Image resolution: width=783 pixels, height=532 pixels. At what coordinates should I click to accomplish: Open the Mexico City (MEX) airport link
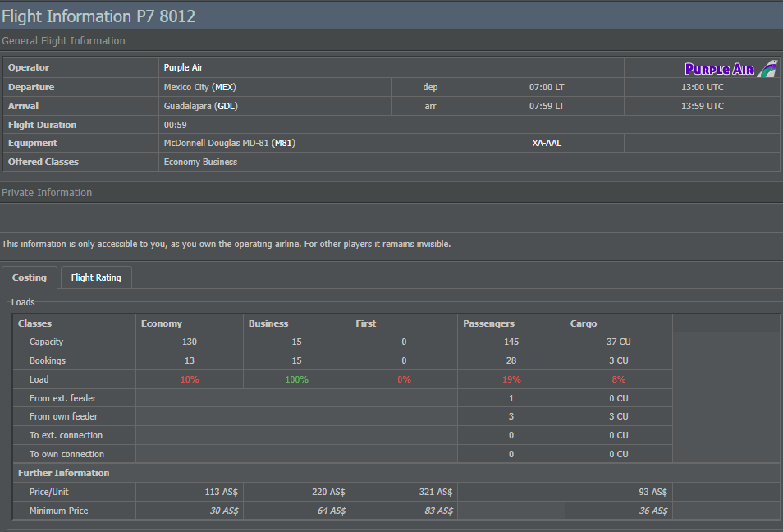200,87
